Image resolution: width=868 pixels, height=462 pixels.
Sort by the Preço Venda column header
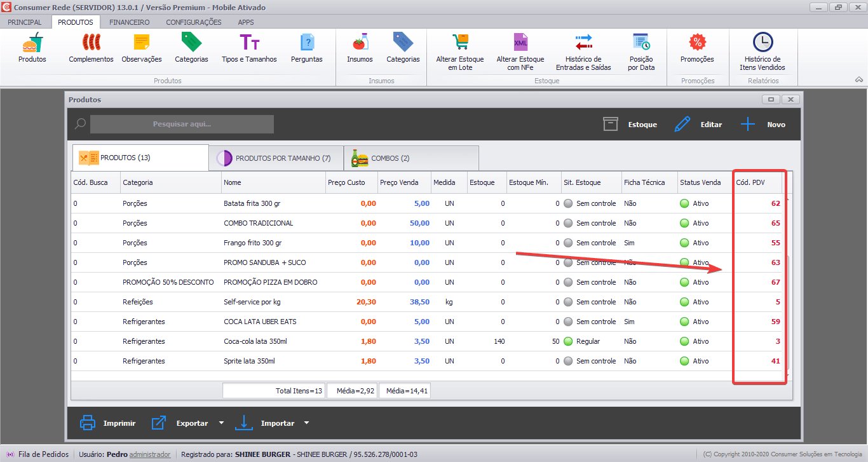404,182
